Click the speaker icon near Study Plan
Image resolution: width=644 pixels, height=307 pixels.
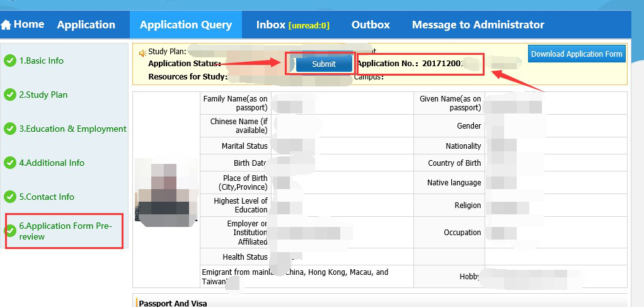142,52
